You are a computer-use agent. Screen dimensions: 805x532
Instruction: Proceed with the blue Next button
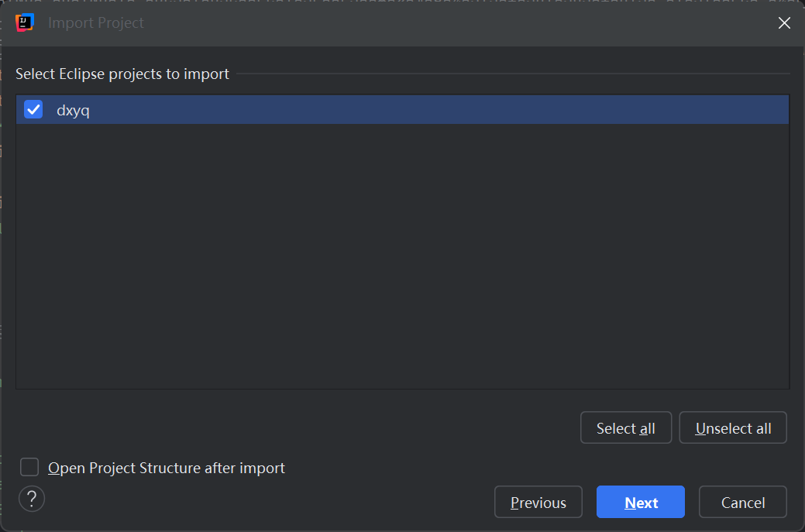coord(641,503)
